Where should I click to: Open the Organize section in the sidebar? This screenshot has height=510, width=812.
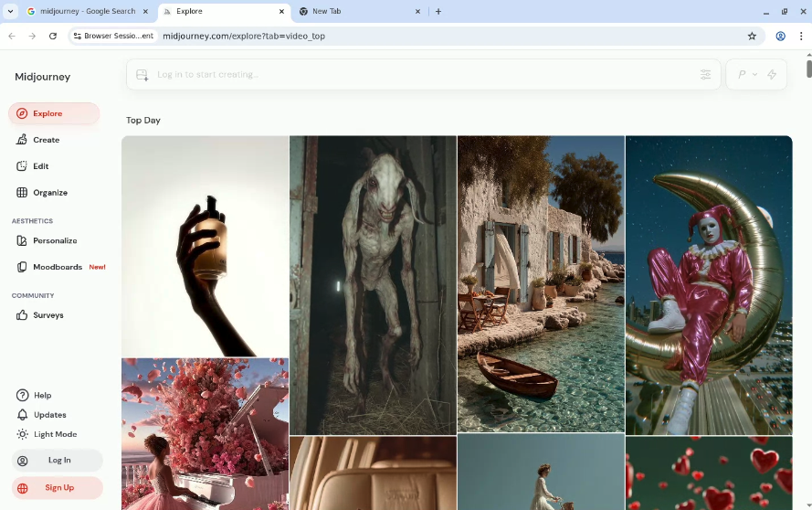pyautogui.click(x=50, y=193)
